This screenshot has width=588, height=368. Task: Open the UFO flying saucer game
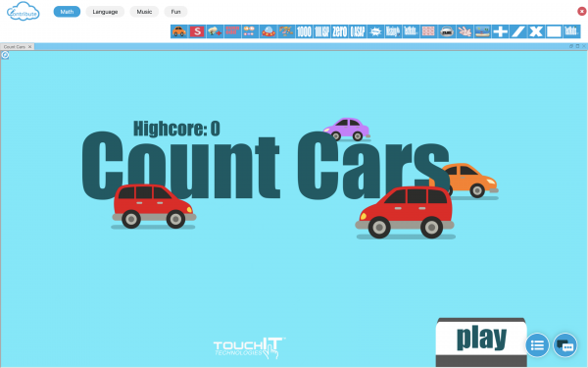(x=269, y=31)
